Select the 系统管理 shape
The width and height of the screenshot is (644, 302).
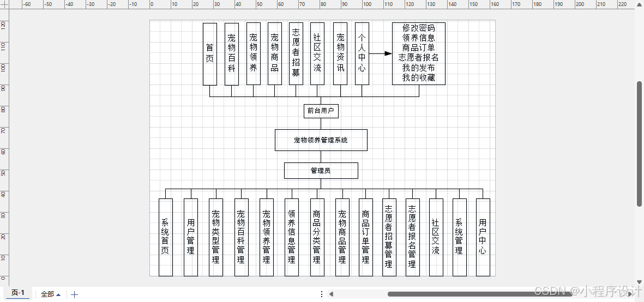(460, 238)
